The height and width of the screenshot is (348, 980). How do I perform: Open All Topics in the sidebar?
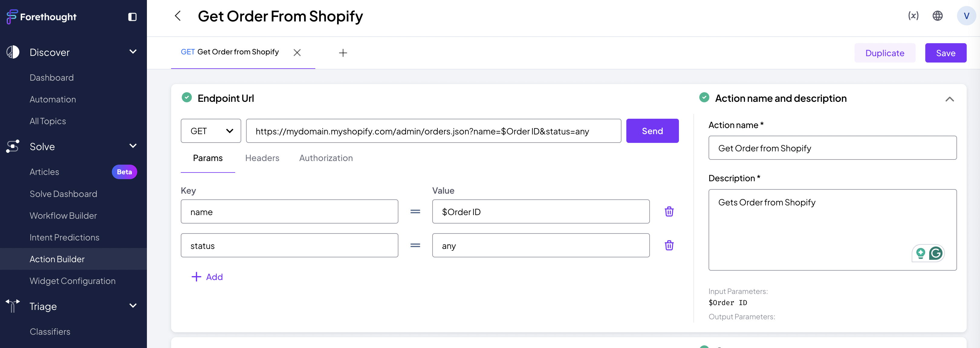tap(48, 121)
